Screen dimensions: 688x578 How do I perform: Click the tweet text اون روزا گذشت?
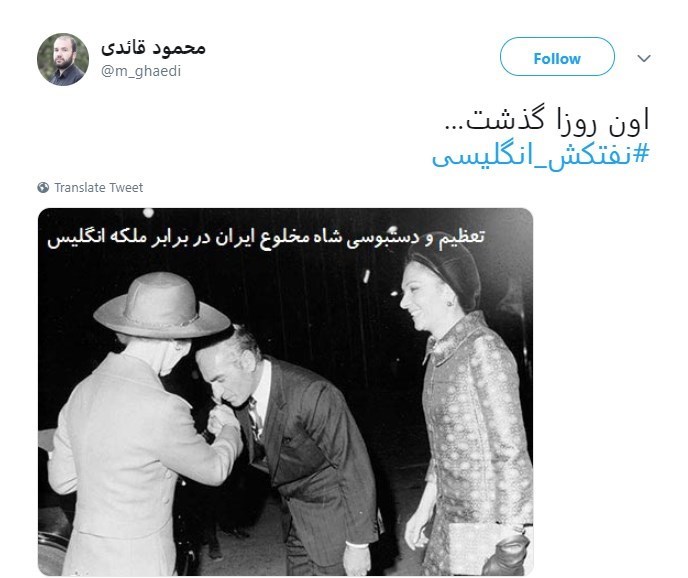[547, 120]
